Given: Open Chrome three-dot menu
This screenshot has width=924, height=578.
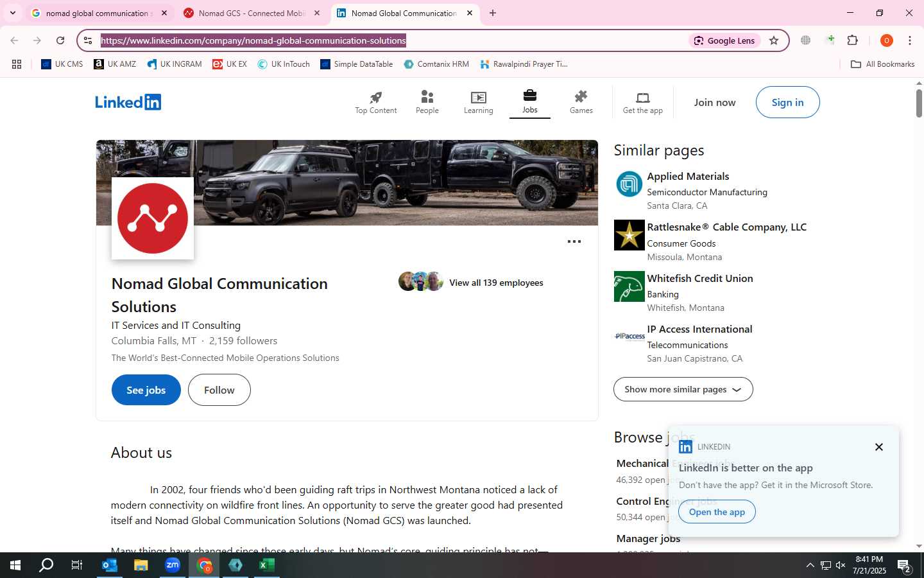Looking at the screenshot, I should point(910,40).
